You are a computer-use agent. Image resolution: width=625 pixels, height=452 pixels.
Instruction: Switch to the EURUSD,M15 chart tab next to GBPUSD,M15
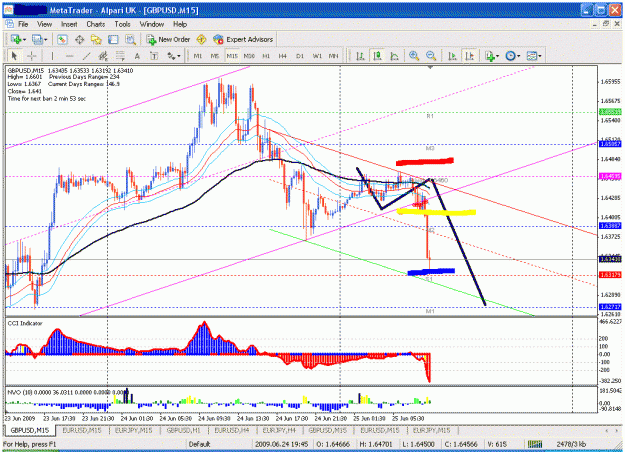pos(82,430)
